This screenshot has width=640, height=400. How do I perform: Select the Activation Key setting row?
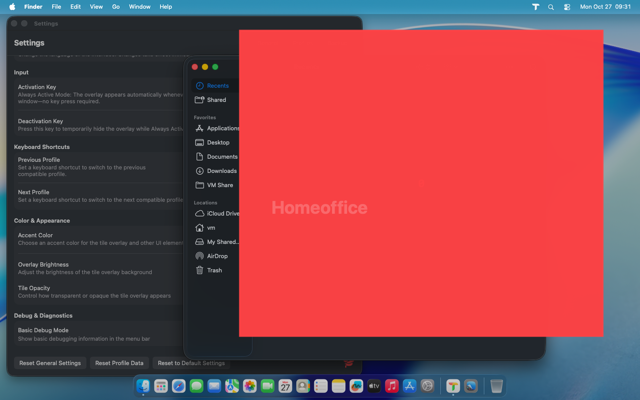pos(100,94)
